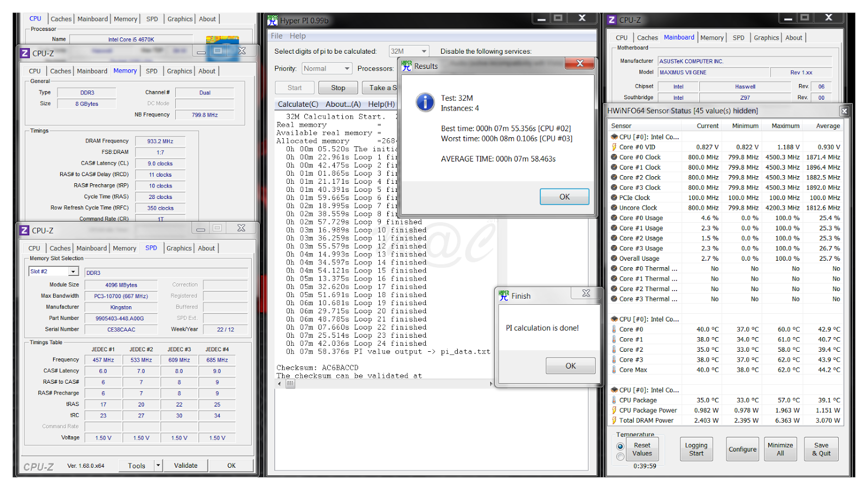The image size is (868, 490).
Task: Click the Hyper PI icon in Finish dialog title
Action: (x=504, y=295)
